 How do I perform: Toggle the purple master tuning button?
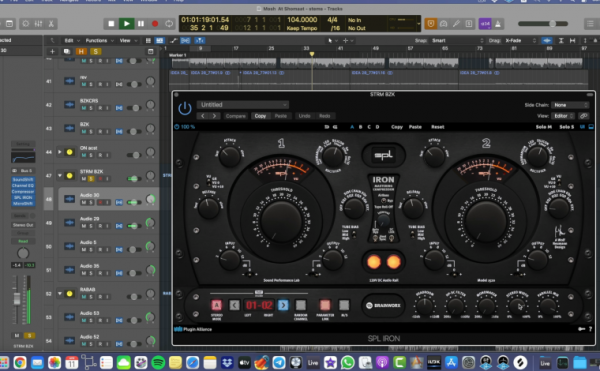[485, 24]
